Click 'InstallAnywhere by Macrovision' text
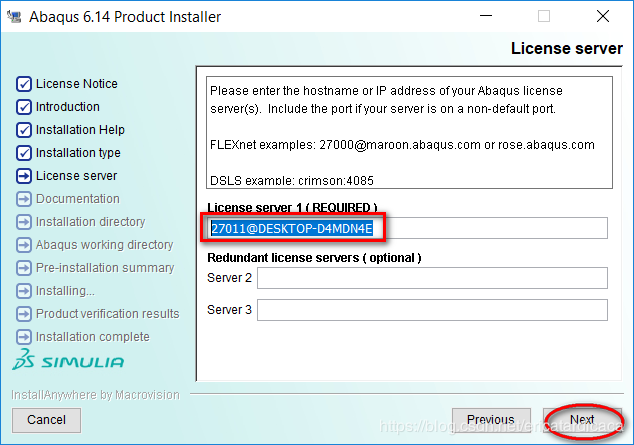The image size is (634, 445). (95, 395)
